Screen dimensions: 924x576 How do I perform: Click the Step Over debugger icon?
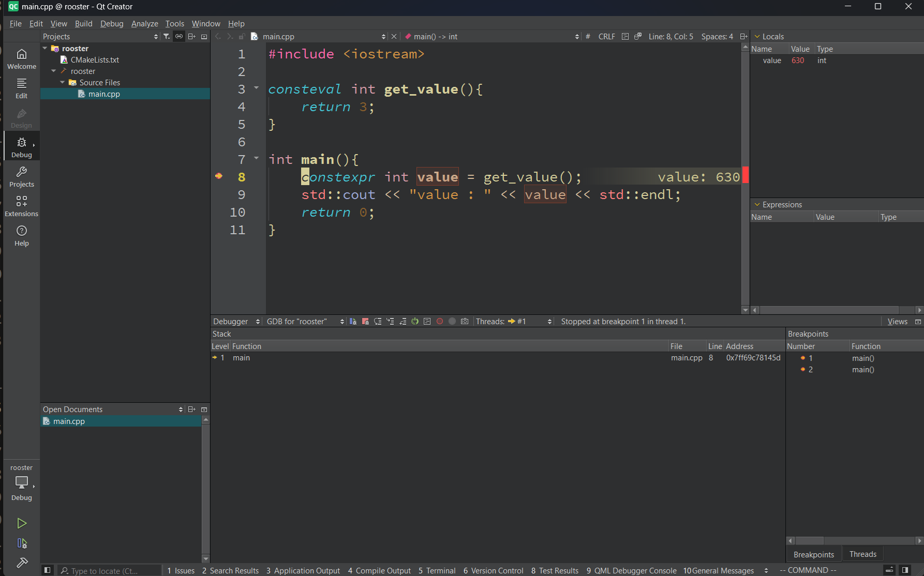(x=378, y=322)
